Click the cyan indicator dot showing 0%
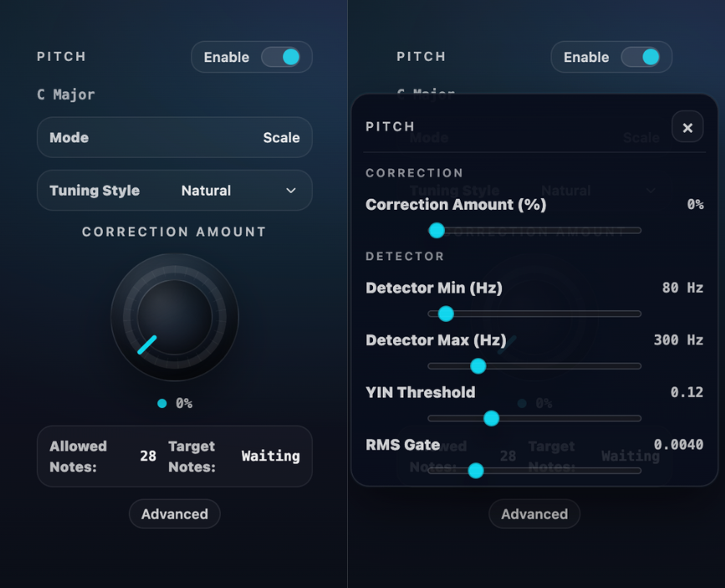Viewport: 725px width, 588px height. click(161, 403)
